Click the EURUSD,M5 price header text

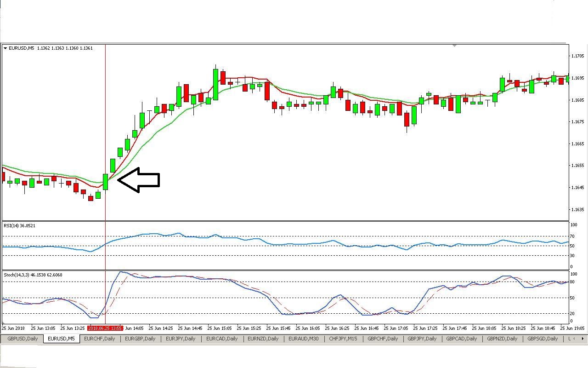pos(51,48)
